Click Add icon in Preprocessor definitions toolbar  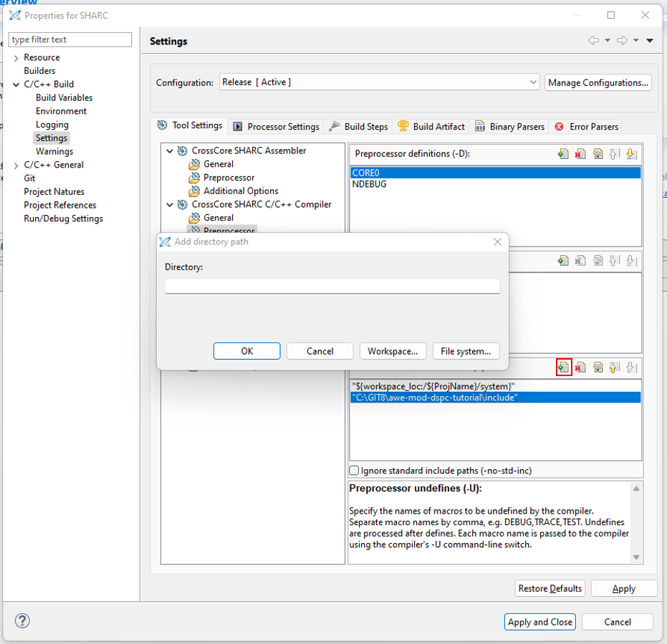(x=564, y=153)
